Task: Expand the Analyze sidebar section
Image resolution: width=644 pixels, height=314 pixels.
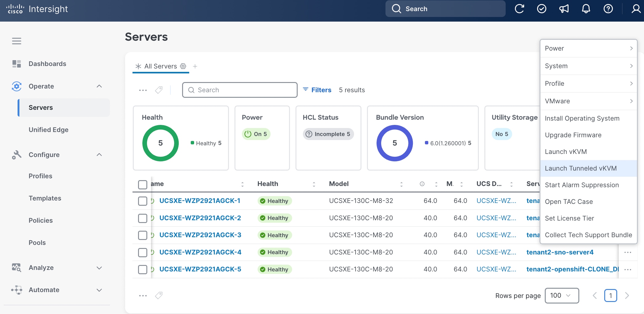Action: [99, 268]
